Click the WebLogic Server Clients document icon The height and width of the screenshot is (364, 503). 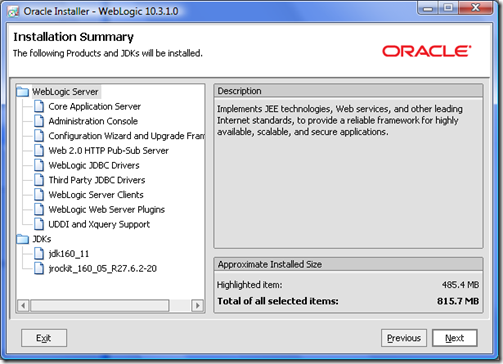pos(39,195)
